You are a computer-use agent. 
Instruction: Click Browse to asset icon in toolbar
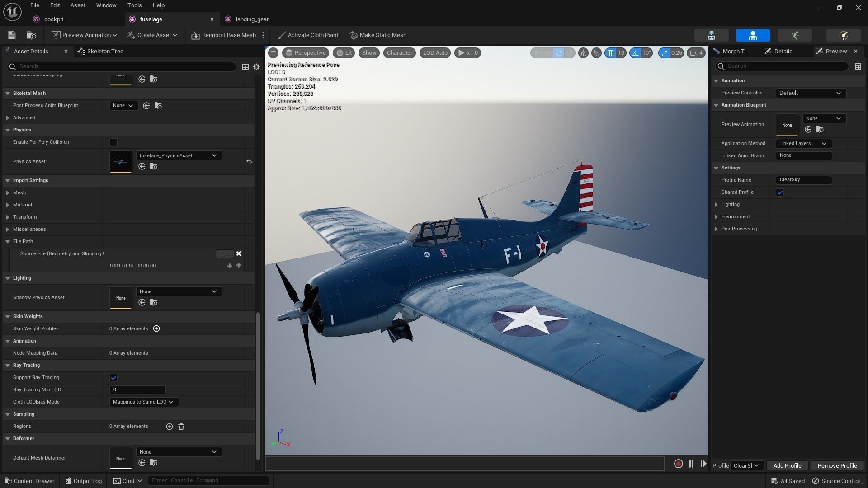coord(31,35)
